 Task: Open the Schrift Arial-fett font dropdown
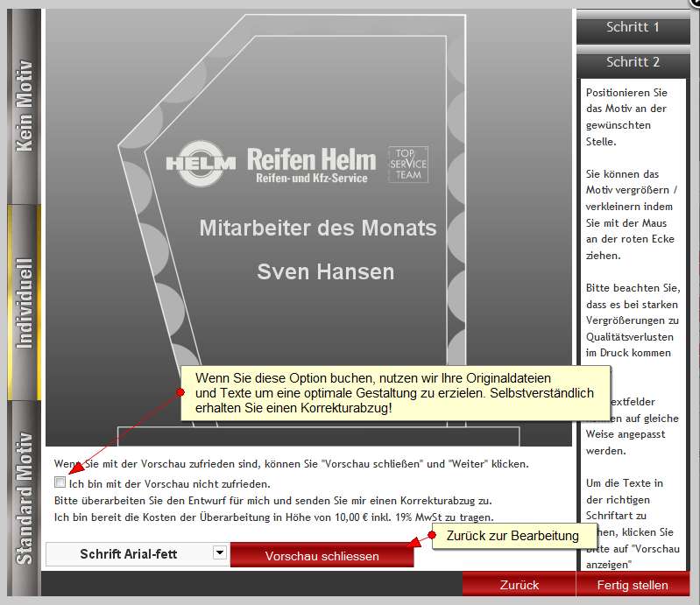point(137,554)
